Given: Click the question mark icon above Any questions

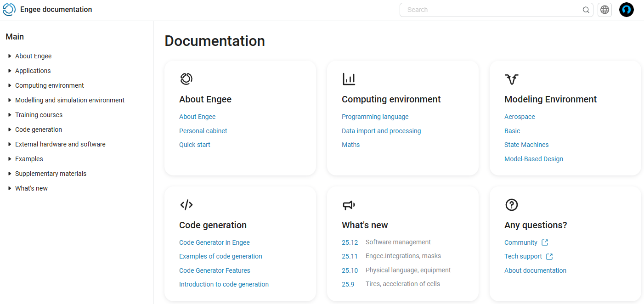Looking at the screenshot, I should click(x=512, y=205).
